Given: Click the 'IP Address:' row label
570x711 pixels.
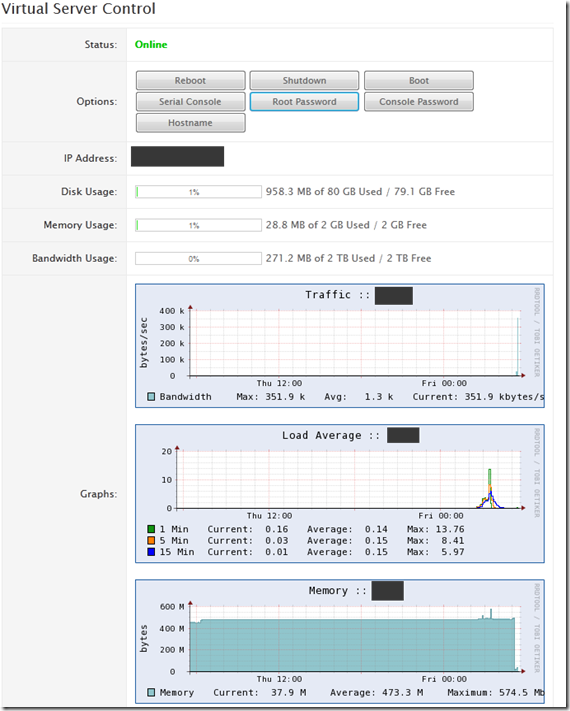Looking at the screenshot, I should 90,158.
